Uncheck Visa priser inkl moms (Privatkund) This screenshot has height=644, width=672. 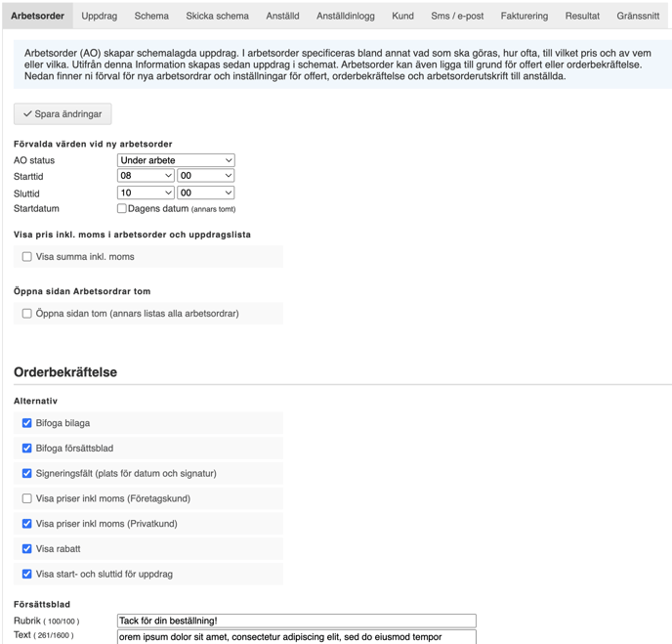(x=27, y=524)
